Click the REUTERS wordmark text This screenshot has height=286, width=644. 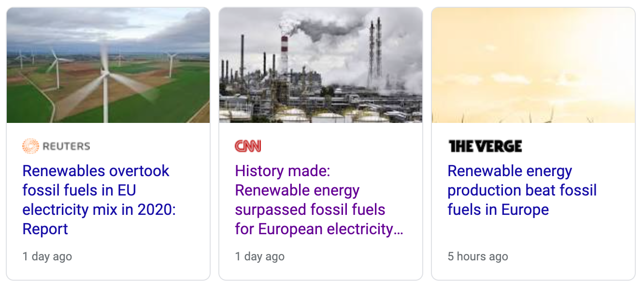click(x=66, y=146)
